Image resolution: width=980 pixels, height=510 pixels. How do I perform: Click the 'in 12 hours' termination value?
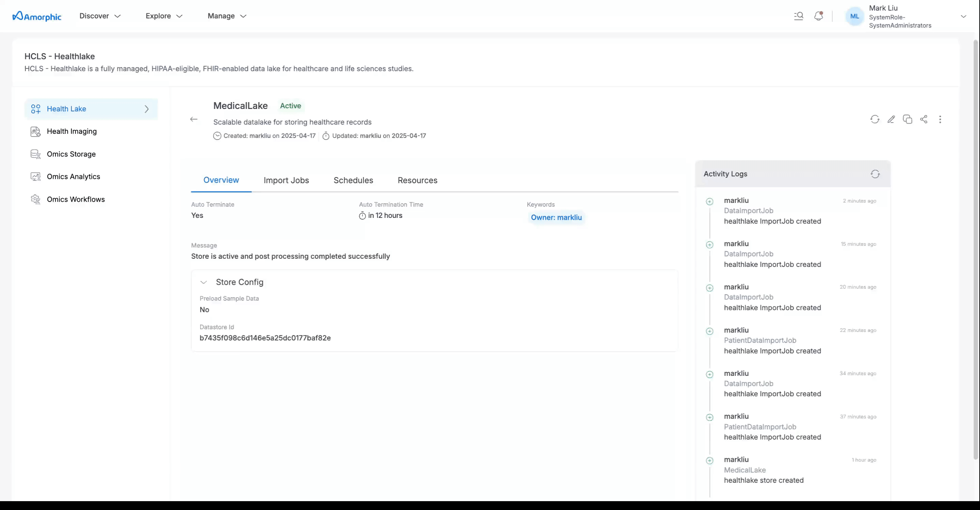click(385, 216)
